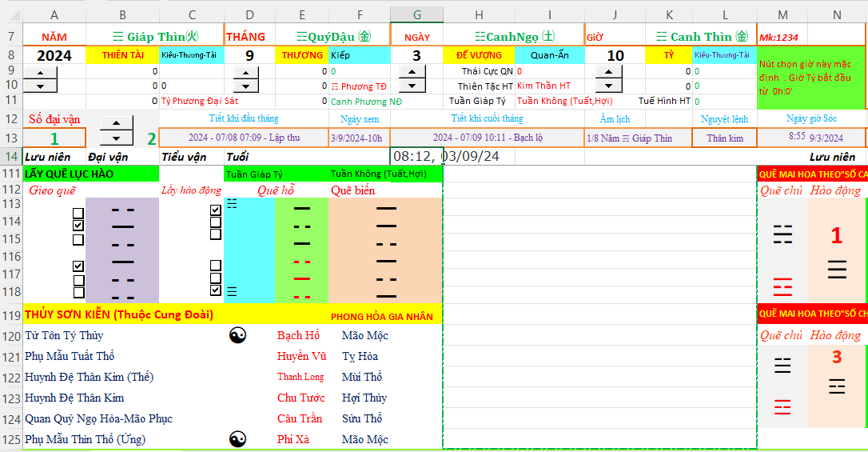Decrease the THÁNG month spinner value
This screenshot has height=452, width=868.
point(249,86)
